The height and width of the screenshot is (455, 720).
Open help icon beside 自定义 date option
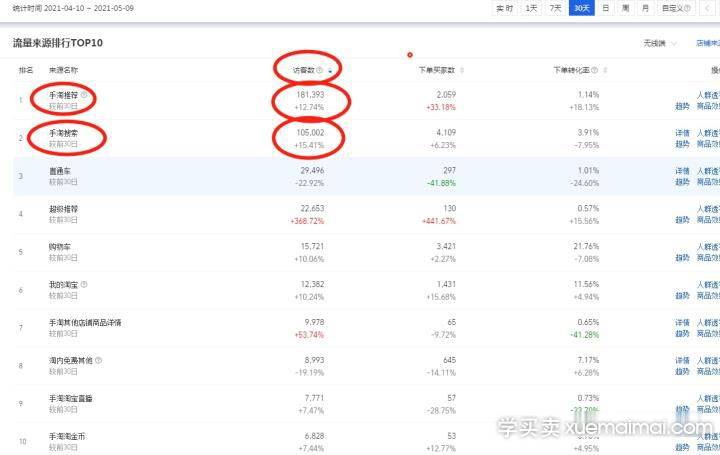click(x=687, y=8)
